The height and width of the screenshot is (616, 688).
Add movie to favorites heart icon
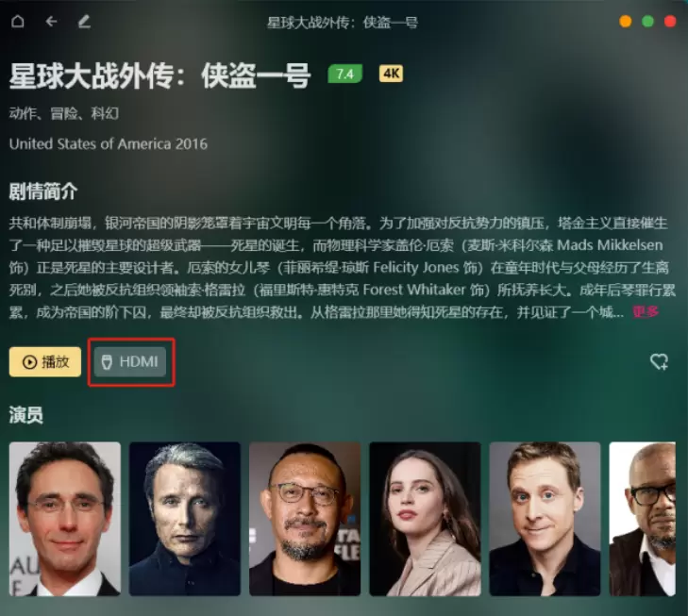pyautogui.click(x=659, y=361)
